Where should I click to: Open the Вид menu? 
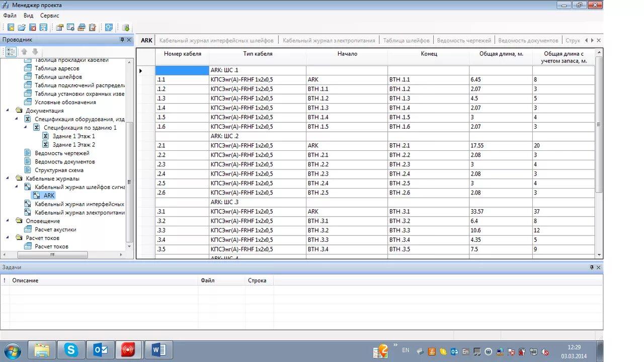28,16
